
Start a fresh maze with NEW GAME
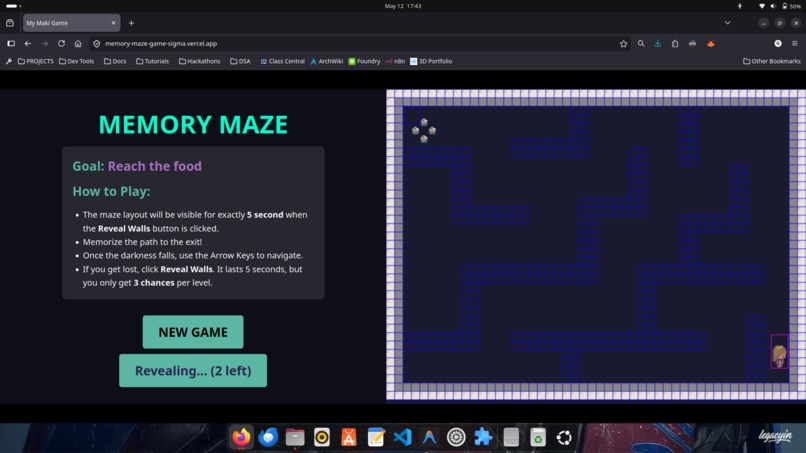coord(193,332)
